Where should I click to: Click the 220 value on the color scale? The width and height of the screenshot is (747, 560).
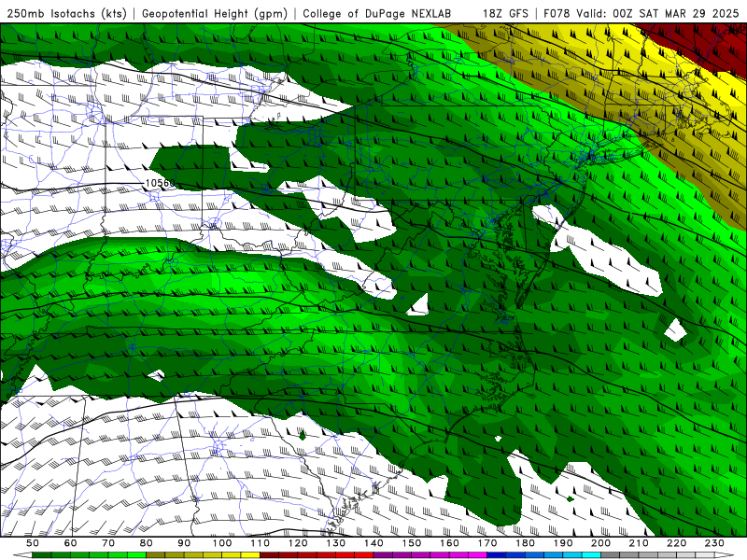tap(676, 543)
